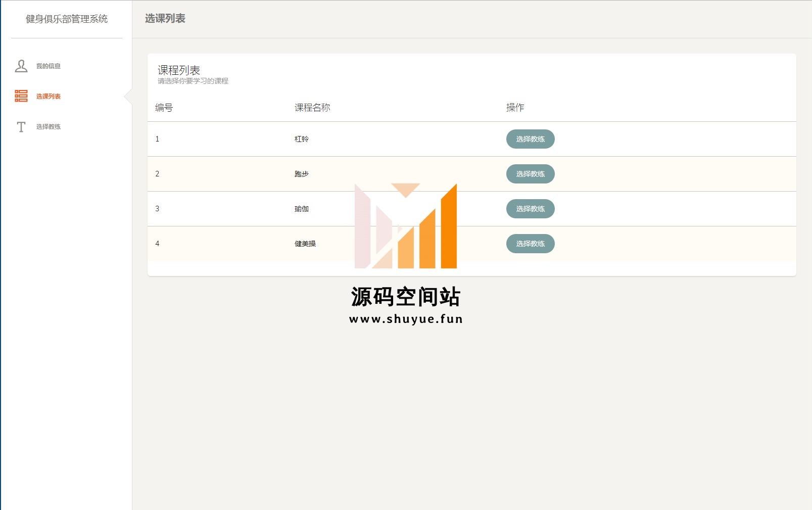Screen dimensions: 812x510
Task: Select course name 健美操
Action: tap(305, 244)
